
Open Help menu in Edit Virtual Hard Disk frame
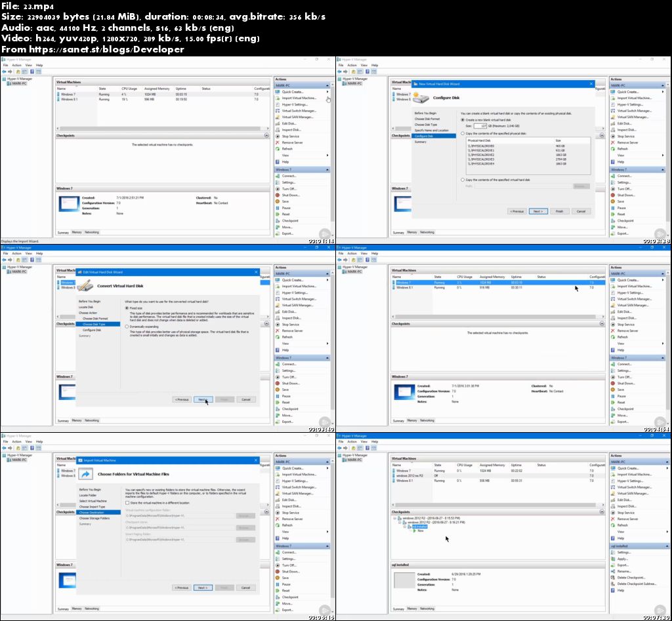pos(39,253)
